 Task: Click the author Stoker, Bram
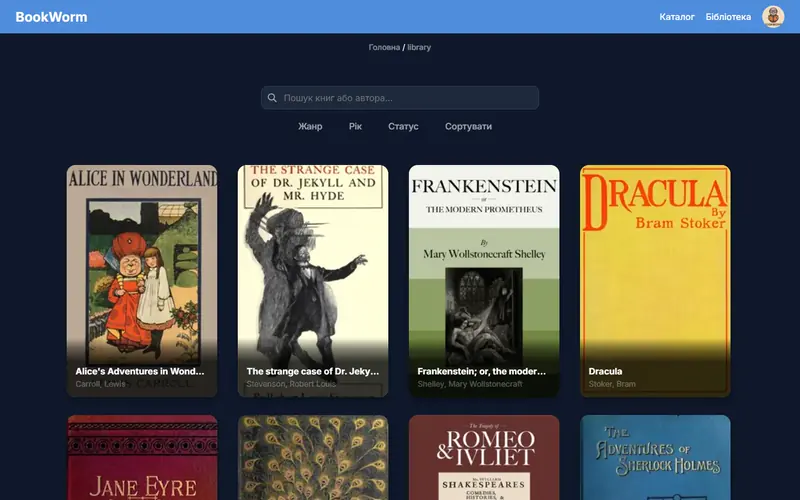click(612, 384)
